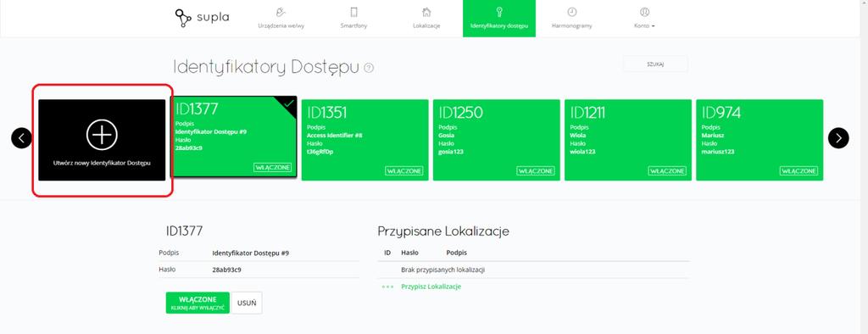This screenshot has height=334, width=868.
Task: Select the ID1377 card
Action: [x=234, y=136]
